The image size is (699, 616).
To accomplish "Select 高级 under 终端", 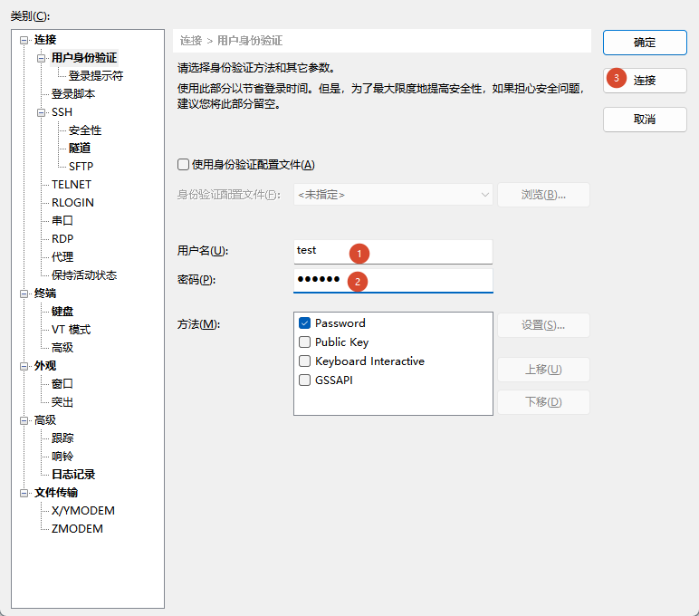I will [x=62, y=348].
